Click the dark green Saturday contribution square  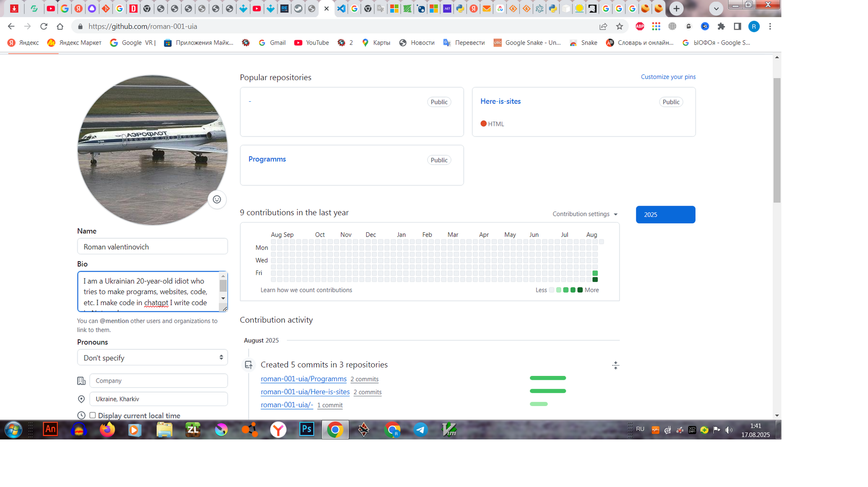(595, 279)
